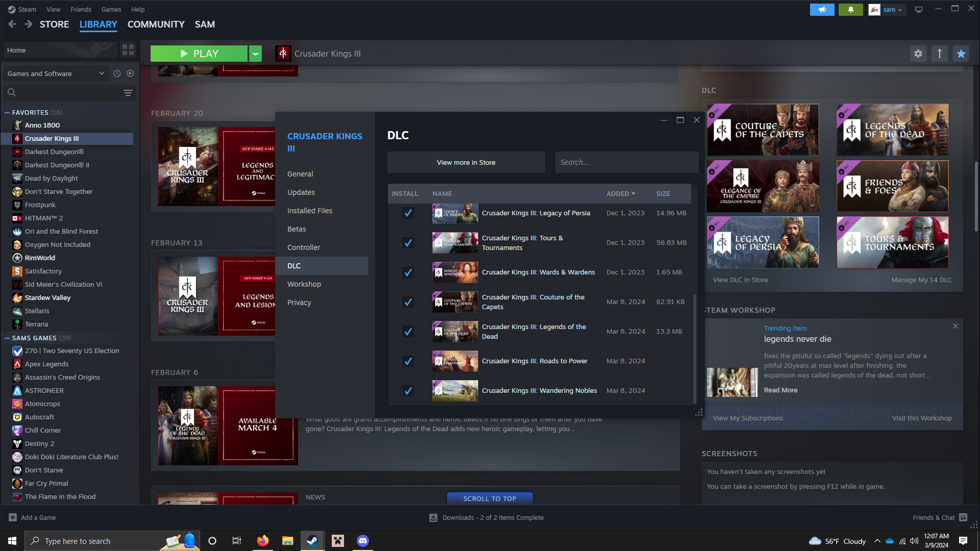The height and width of the screenshot is (551, 980).
Task: Uncheck Legacy of Persia DLC install
Action: [x=408, y=213]
